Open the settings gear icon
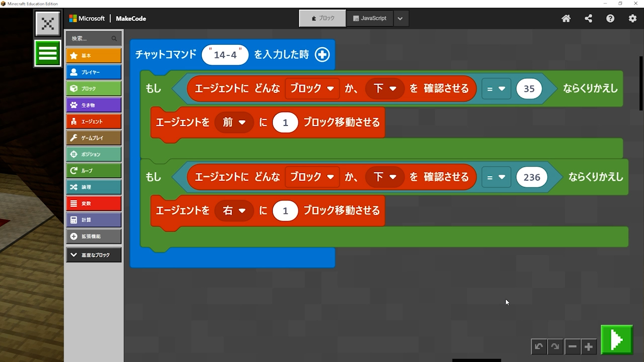 [x=632, y=19]
